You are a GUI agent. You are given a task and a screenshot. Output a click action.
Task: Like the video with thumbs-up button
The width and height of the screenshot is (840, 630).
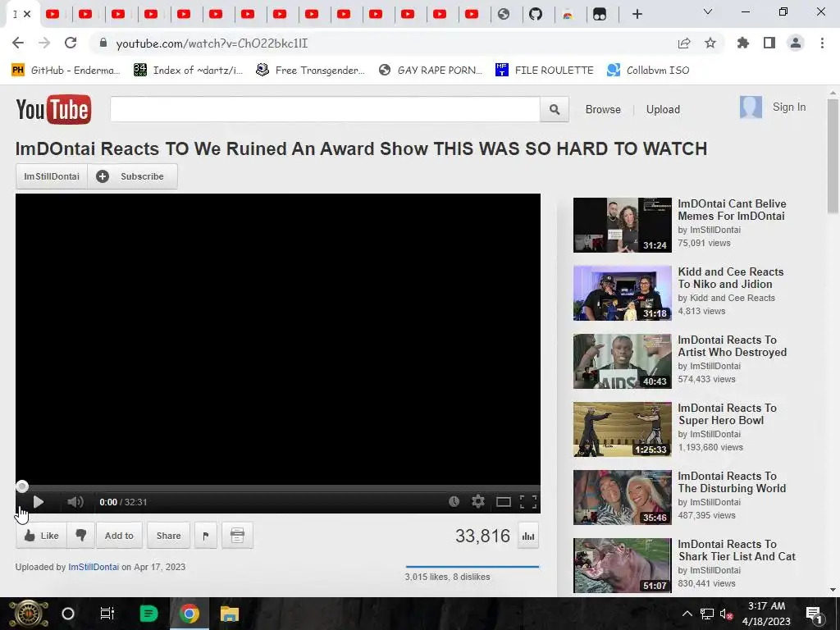(x=41, y=536)
